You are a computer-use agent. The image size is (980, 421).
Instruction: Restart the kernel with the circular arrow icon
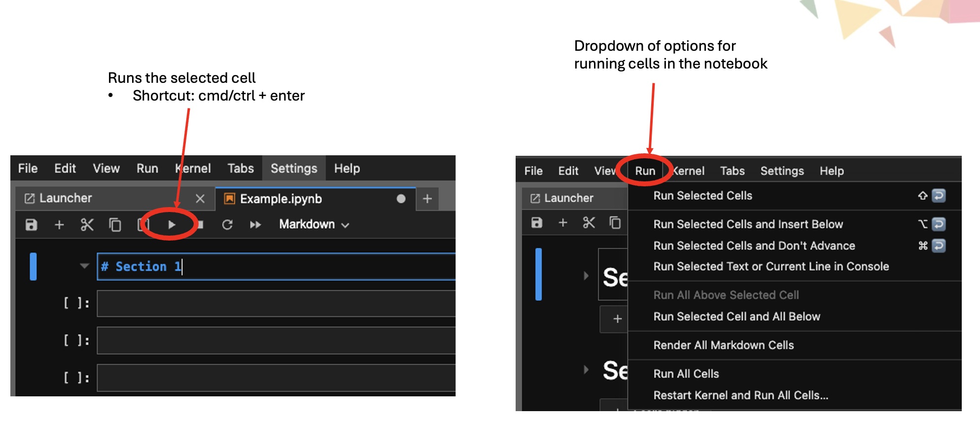coord(227,225)
